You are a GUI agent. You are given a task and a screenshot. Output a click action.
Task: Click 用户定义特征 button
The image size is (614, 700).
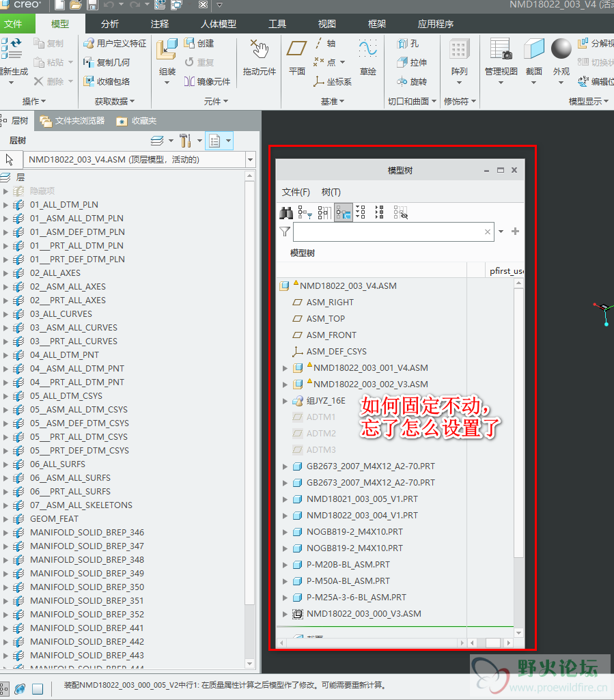coord(115,43)
